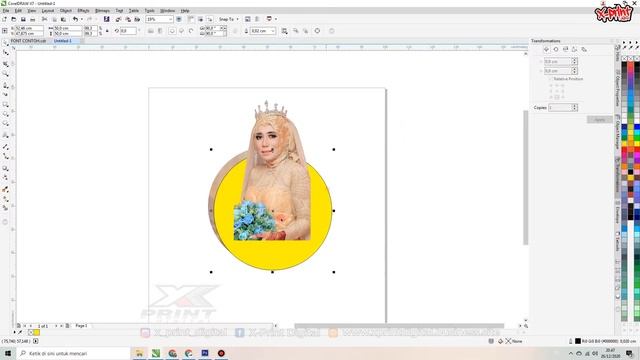Click the Convert to curves icon
The width and height of the screenshot is (640, 360).
click(317, 31)
